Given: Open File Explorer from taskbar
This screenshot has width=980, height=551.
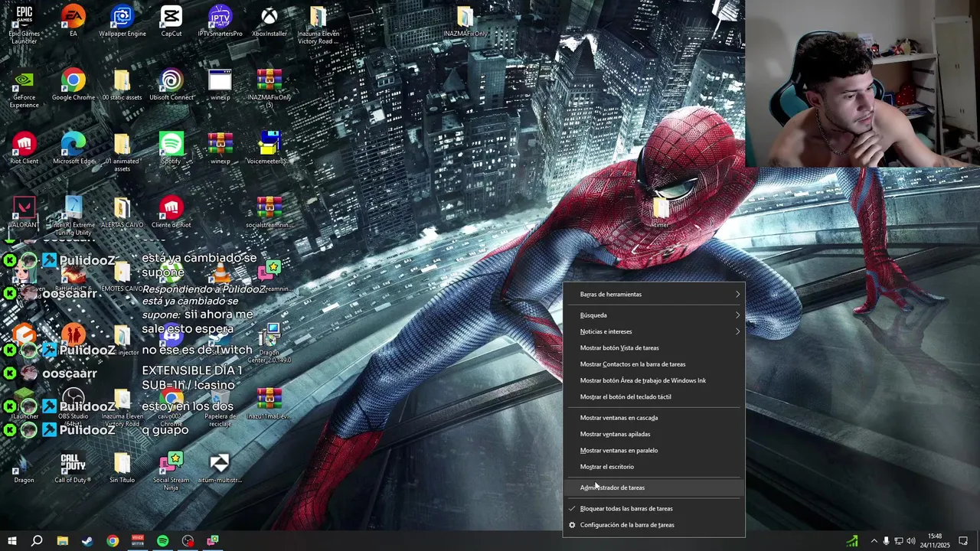Looking at the screenshot, I should click(63, 541).
